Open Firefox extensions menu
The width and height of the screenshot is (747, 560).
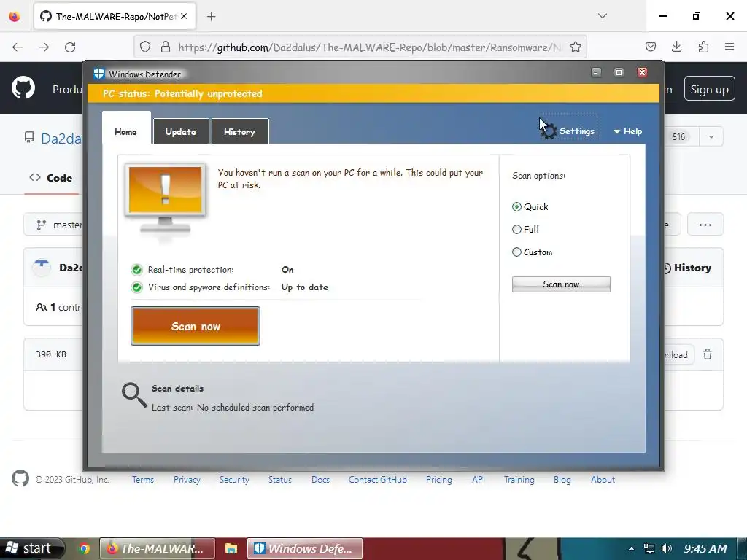coord(703,47)
